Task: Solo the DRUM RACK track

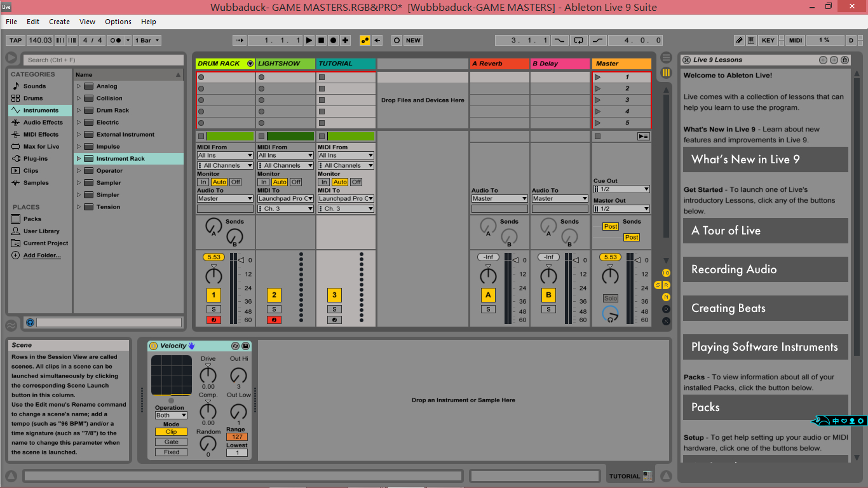Action: (214, 309)
